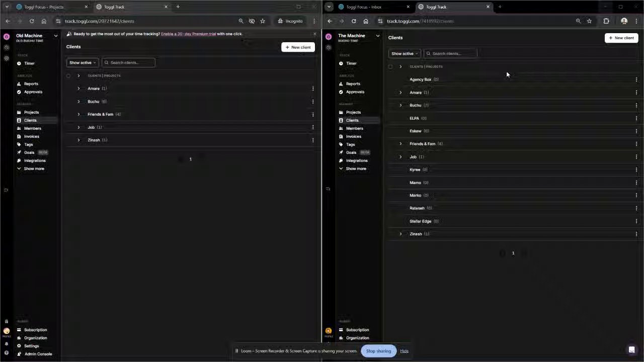The height and width of the screenshot is (362, 644).
Task: Select the Kyree client row
Action: (x=513, y=170)
